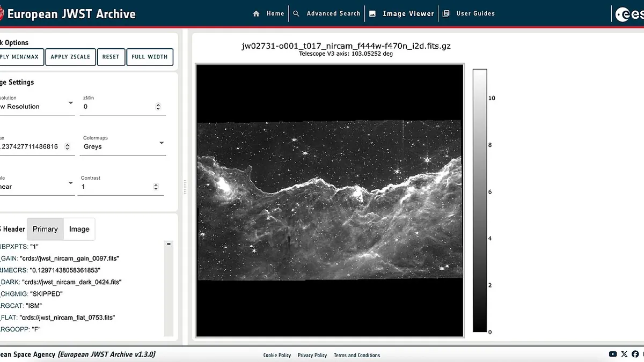Click the zMax value stepper arrows
This screenshot has height=362, width=644.
tap(68, 146)
